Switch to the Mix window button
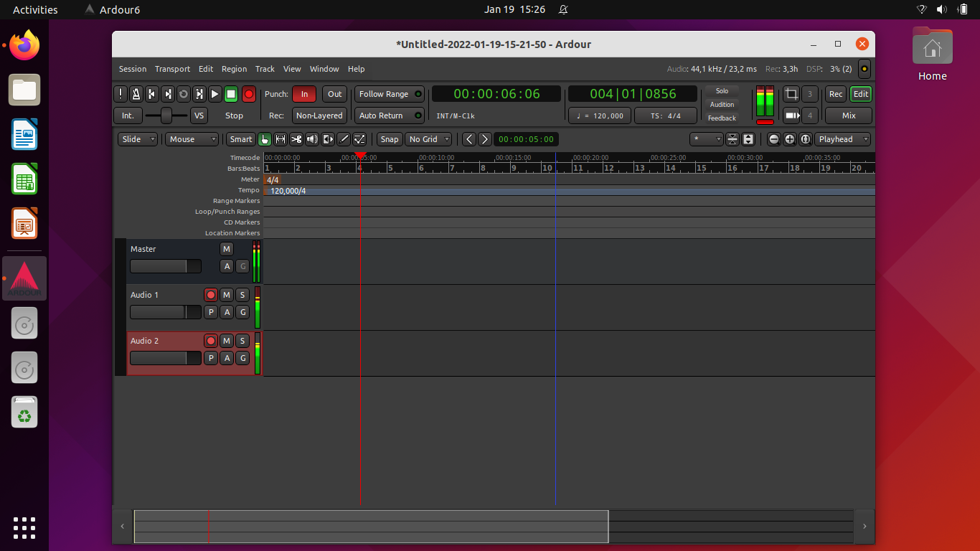 pyautogui.click(x=849, y=116)
